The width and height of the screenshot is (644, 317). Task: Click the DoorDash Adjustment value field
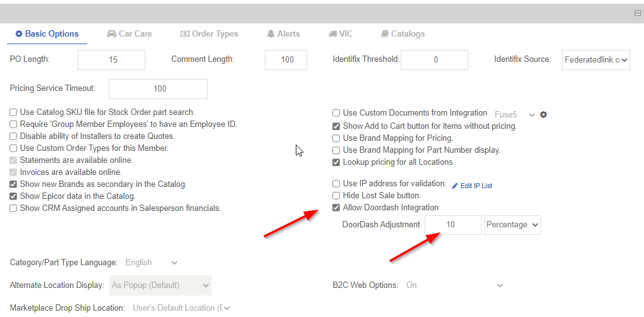click(x=453, y=225)
